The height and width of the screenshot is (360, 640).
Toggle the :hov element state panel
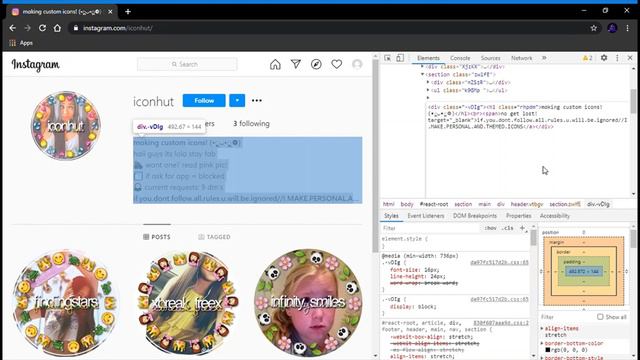point(490,228)
